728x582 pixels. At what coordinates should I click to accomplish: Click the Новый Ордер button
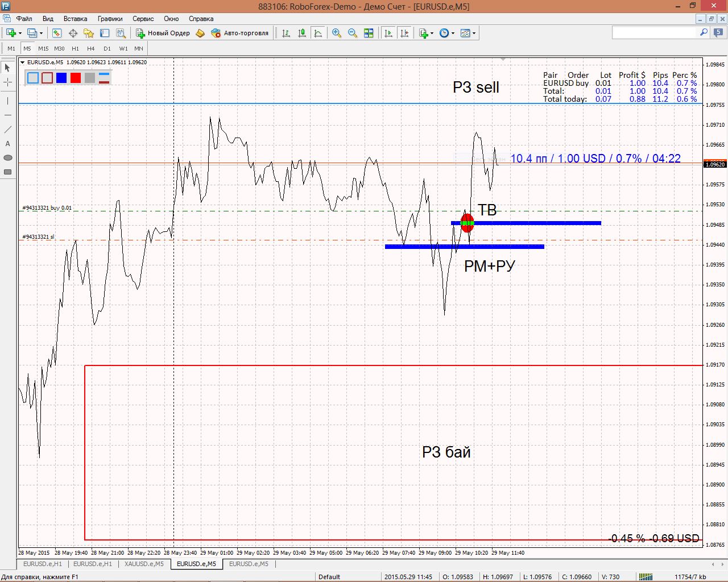pos(163,33)
